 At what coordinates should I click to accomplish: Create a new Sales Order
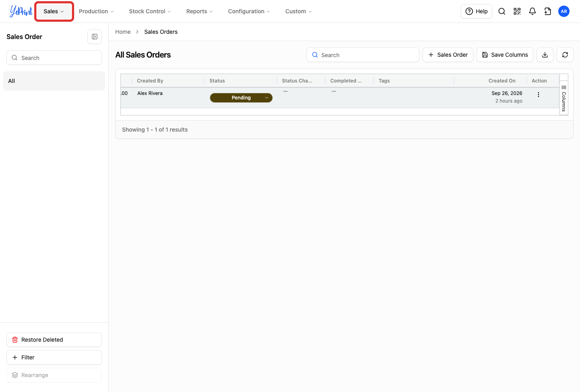(448, 55)
